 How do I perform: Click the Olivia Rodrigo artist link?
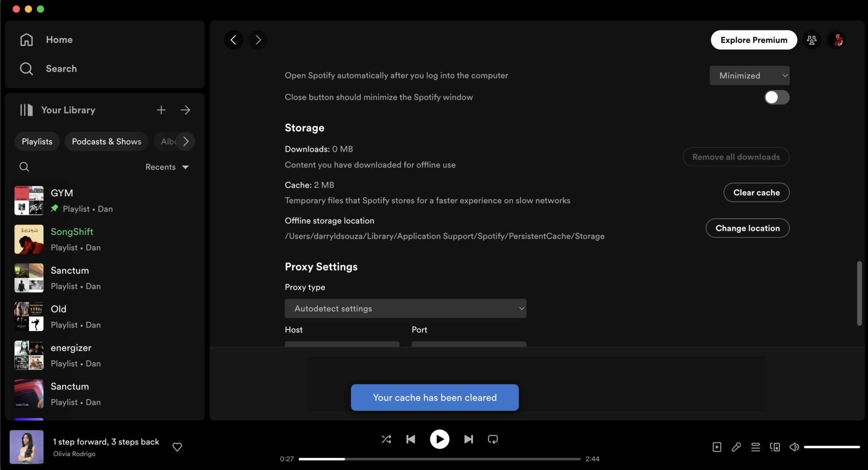74,454
